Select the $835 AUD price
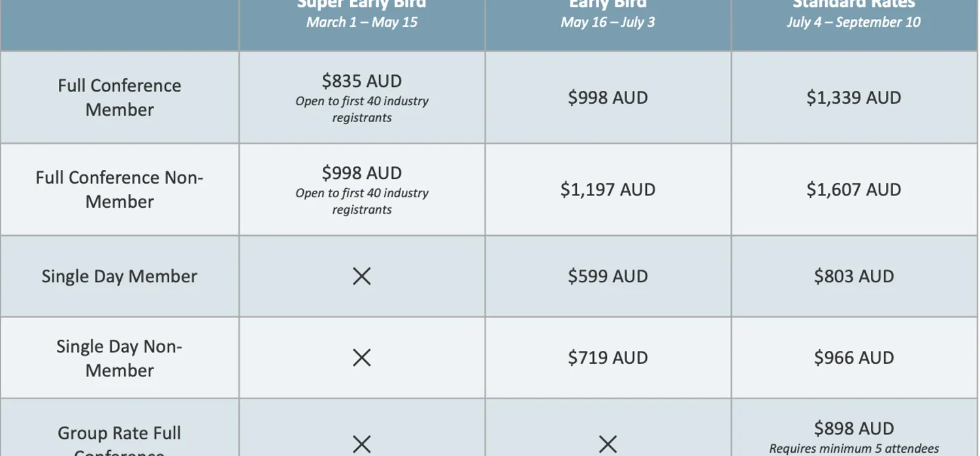The height and width of the screenshot is (456, 980). pyautogui.click(x=361, y=82)
